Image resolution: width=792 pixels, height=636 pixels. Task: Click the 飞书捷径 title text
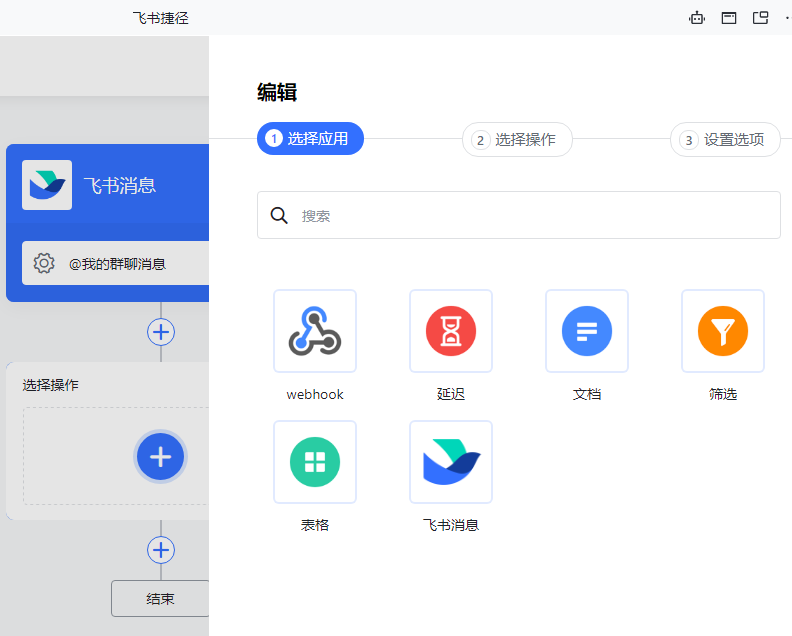[x=161, y=18]
